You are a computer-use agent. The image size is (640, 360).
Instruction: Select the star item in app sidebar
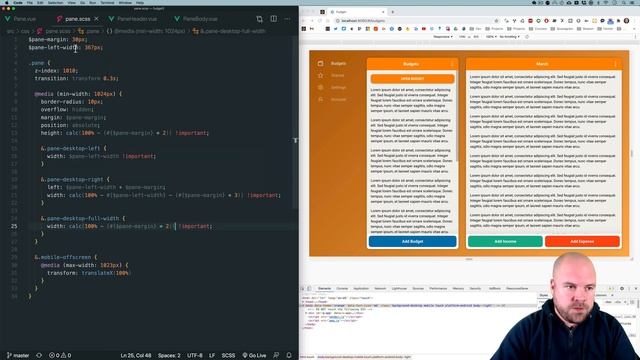[331, 76]
